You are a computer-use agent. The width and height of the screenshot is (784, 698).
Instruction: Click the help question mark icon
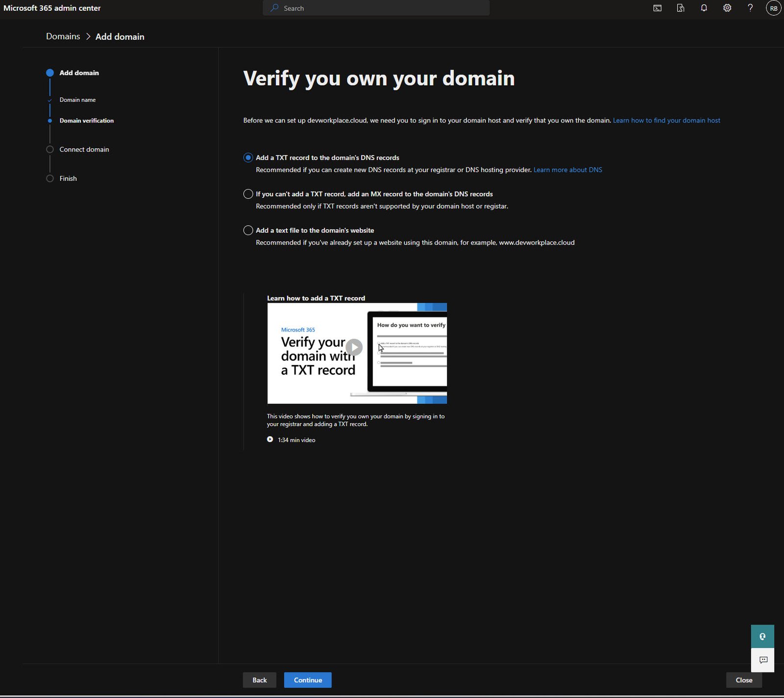750,8
